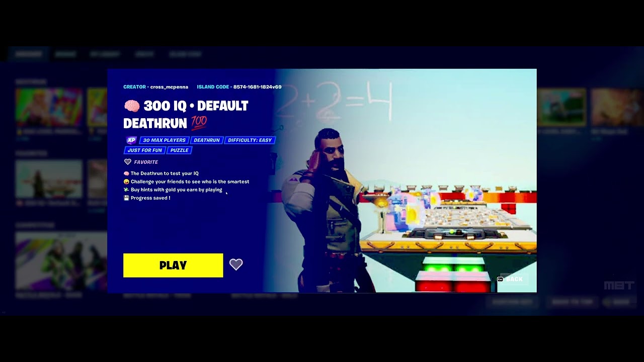This screenshot has height=362, width=644.
Task: Select the JUST FOR FUN tag
Action: pyautogui.click(x=145, y=150)
